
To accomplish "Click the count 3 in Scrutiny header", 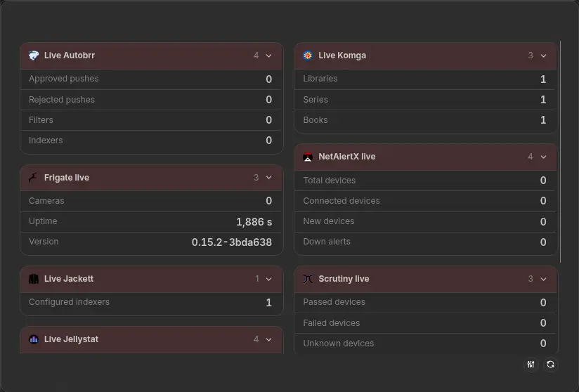I will (x=531, y=279).
